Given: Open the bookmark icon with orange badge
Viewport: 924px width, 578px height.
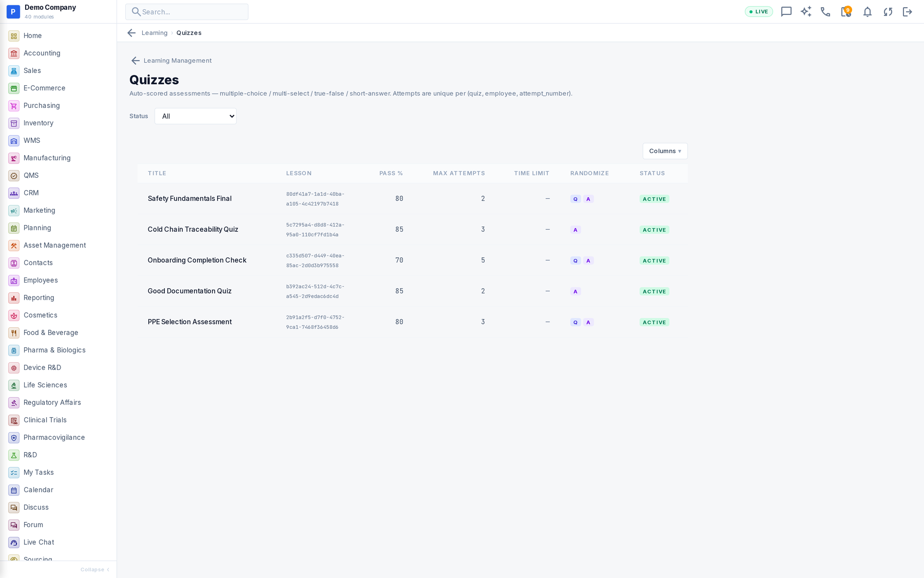Looking at the screenshot, I should (846, 11).
